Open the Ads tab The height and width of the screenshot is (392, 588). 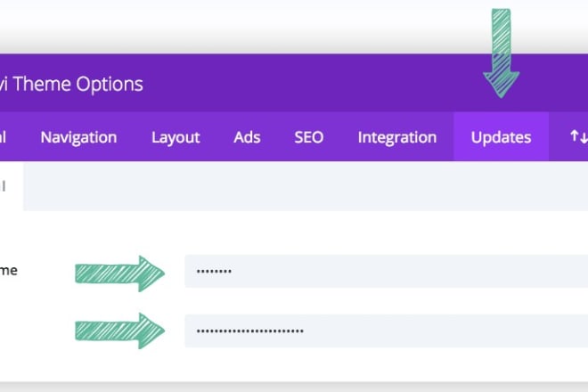[x=247, y=137]
